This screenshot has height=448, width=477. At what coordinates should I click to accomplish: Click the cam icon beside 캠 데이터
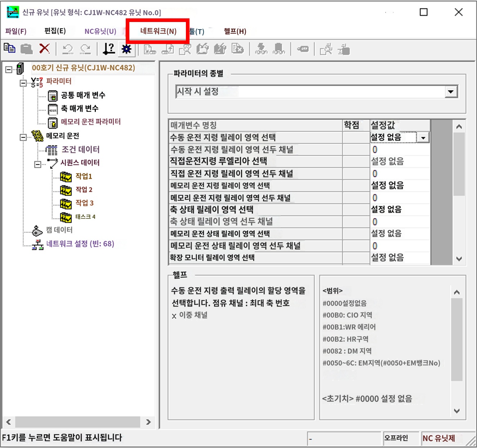click(x=37, y=230)
